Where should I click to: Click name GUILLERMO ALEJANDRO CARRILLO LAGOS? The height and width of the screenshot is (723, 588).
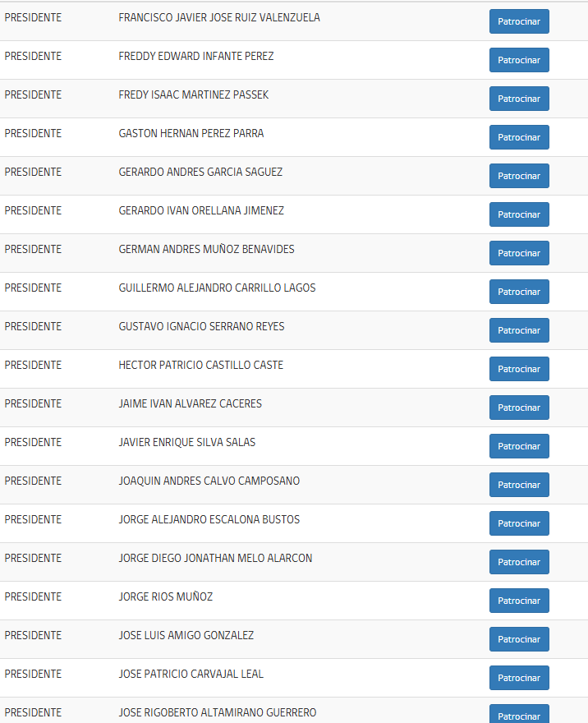[217, 288]
